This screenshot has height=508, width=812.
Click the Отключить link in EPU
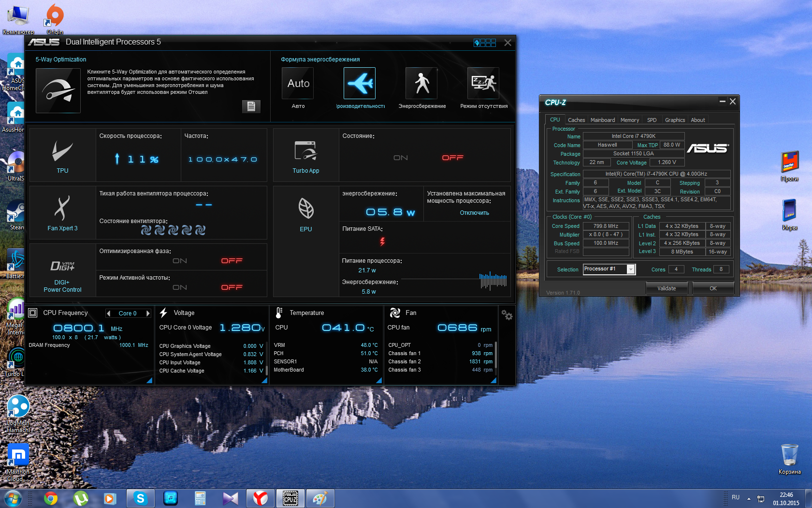[474, 213]
